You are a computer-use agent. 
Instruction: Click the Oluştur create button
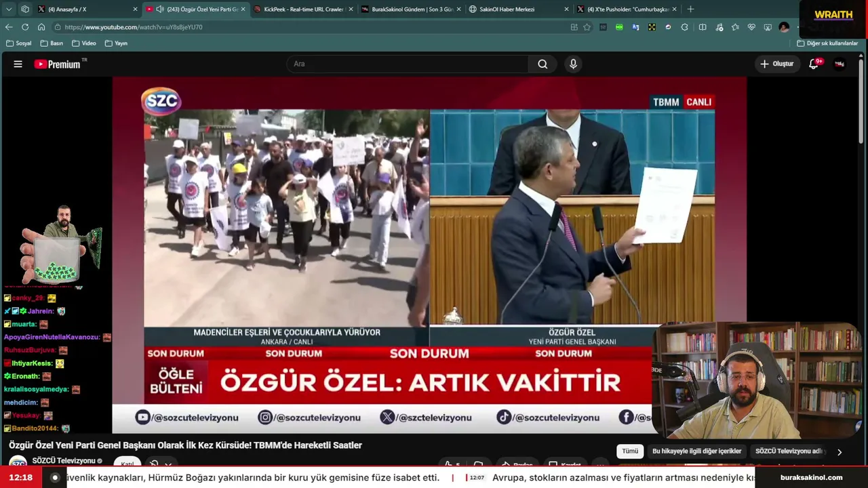[x=776, y=64]
